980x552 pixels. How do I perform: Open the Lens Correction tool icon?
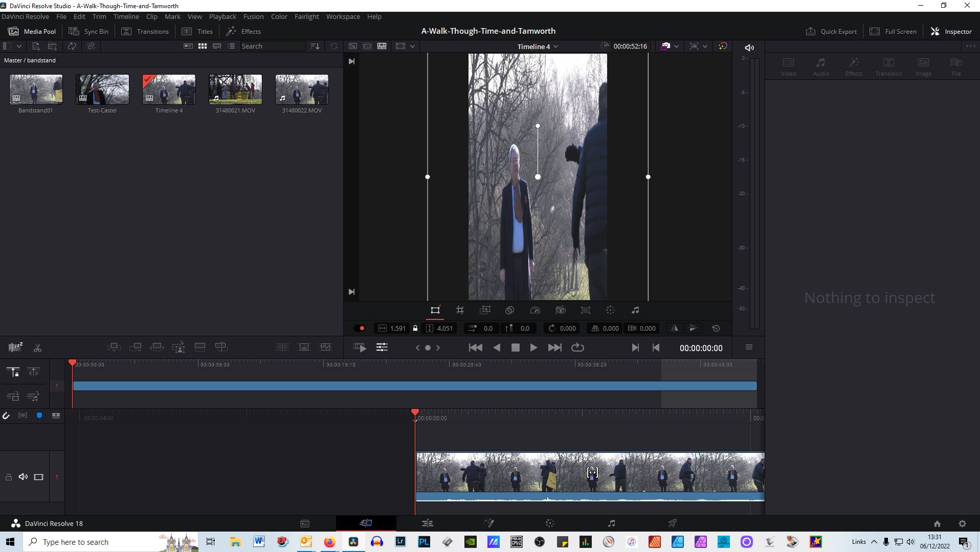(586, 310)
